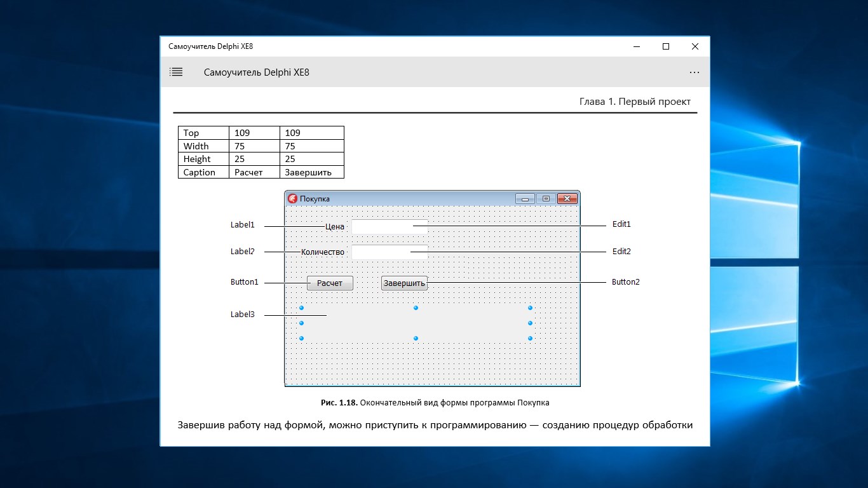
Task: Click the input field next to Цена
Action: (x=390, y=227)
